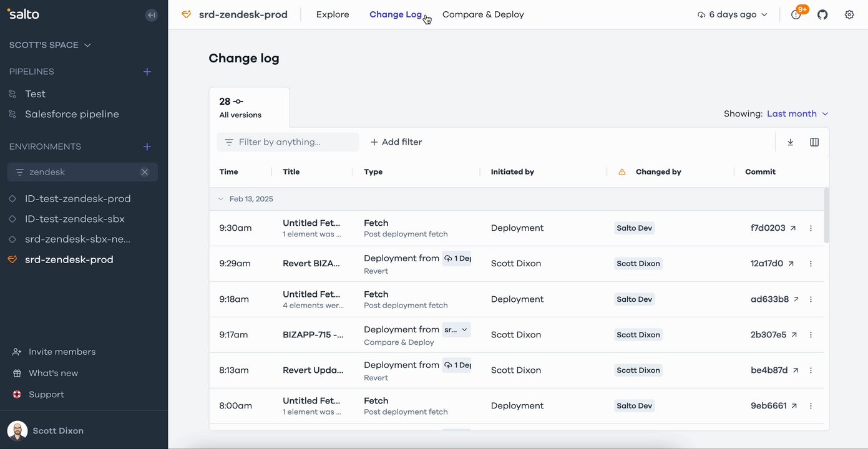This screenshot has width=868, height=449.
Task: Open the 6 days ago fetch dropdown
Action: 733,15
